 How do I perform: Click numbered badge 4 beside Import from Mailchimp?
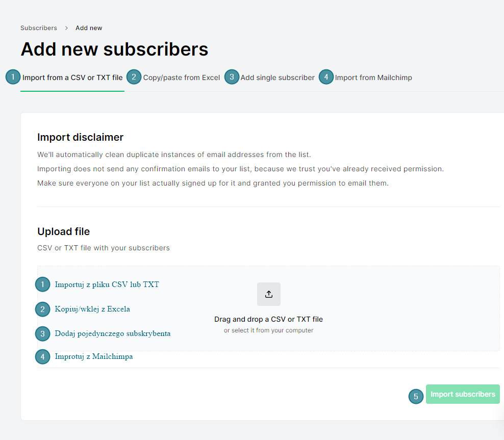[326, 77]
